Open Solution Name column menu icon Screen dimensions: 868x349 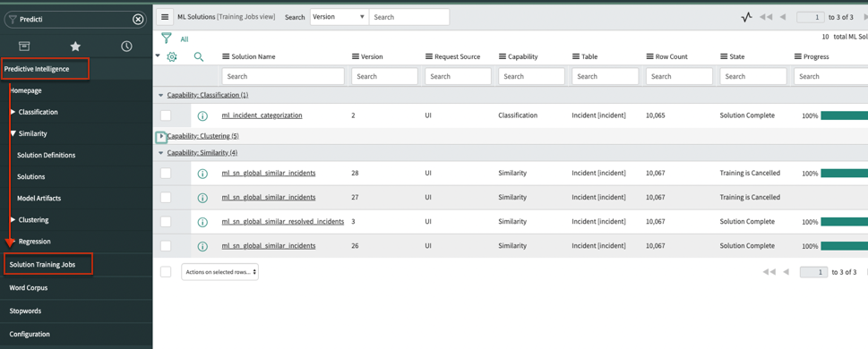226,56
